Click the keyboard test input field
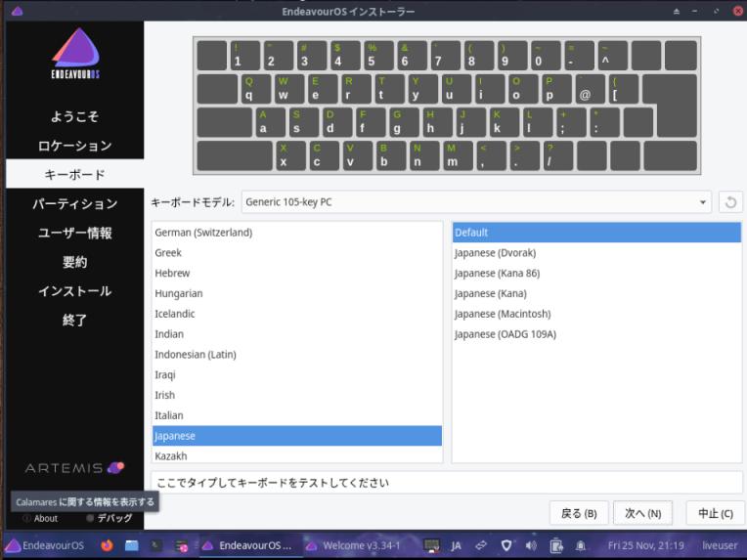747x560 pixels. pyautogui.click(x=447, y=483)
